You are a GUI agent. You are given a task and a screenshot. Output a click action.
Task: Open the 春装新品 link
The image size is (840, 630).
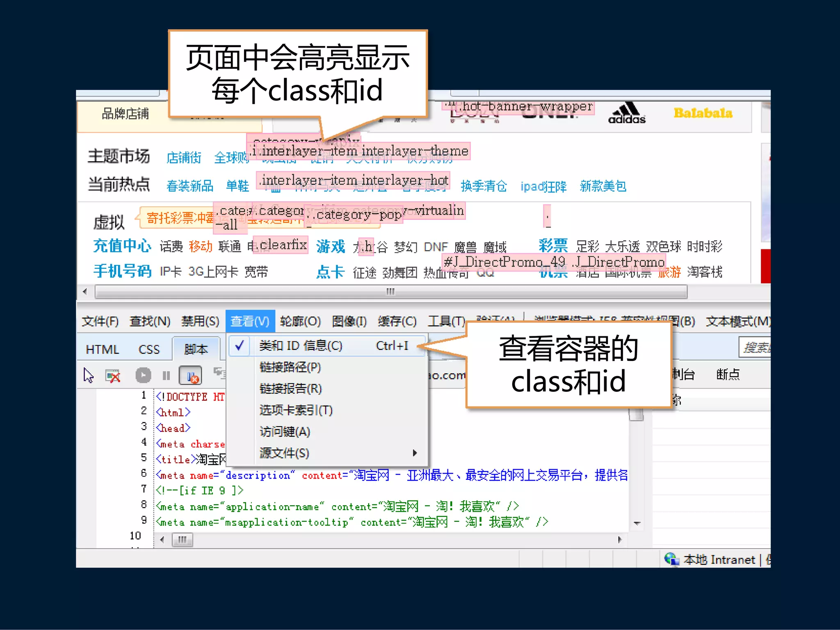point(190,186)
